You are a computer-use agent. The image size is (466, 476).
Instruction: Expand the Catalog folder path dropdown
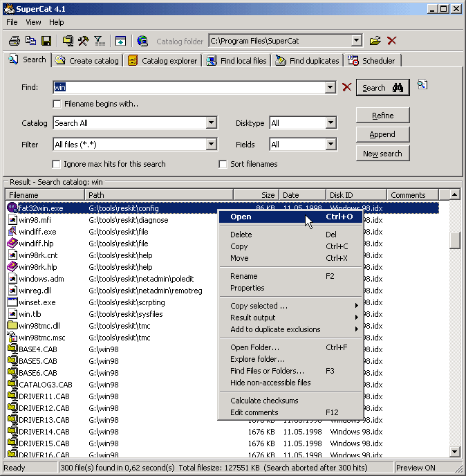point(356,41)
